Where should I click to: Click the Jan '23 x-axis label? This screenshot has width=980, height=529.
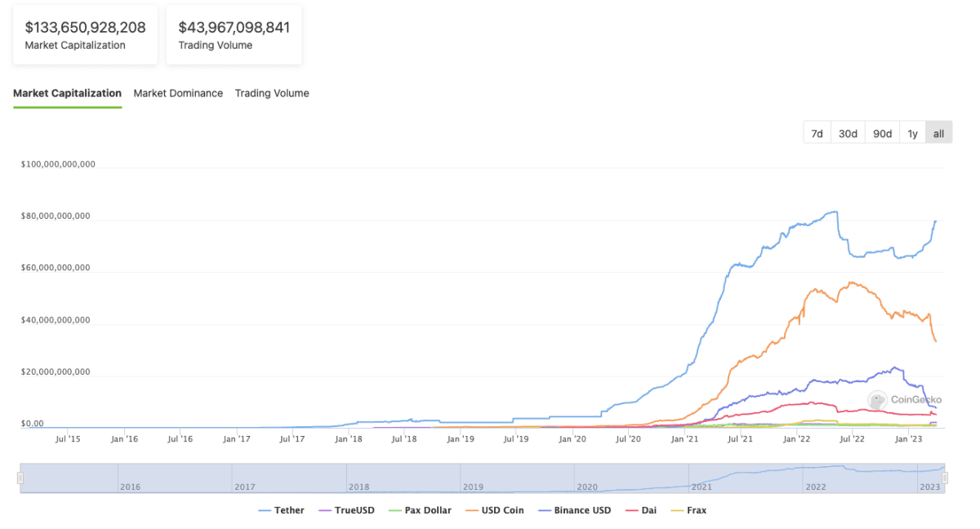tap(910, 439)
